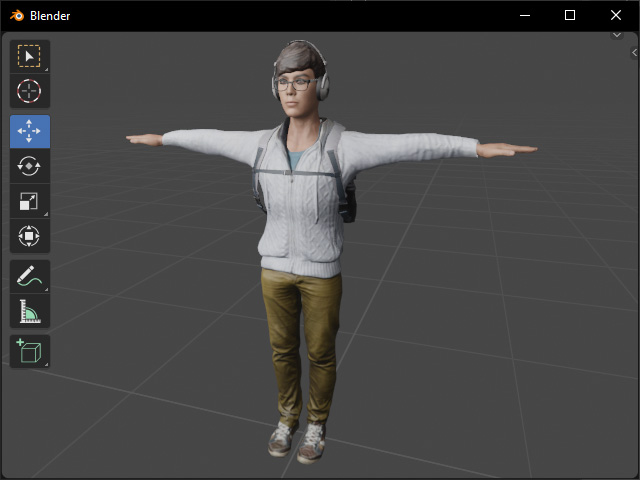Image resolution: width=640 pixels, height=480 pixels.
Task: Minimize the Blender window
Action: (525, 16)
